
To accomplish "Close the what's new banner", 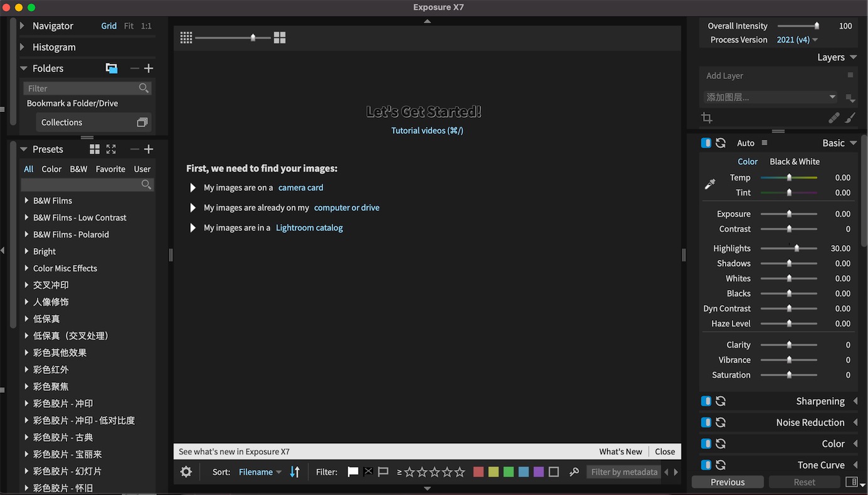I will [665, 451].
